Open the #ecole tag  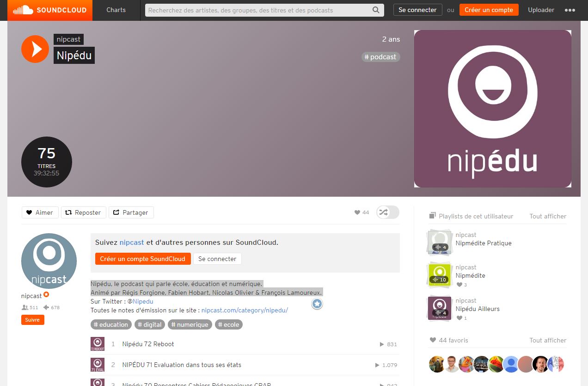tap(229, 324)
